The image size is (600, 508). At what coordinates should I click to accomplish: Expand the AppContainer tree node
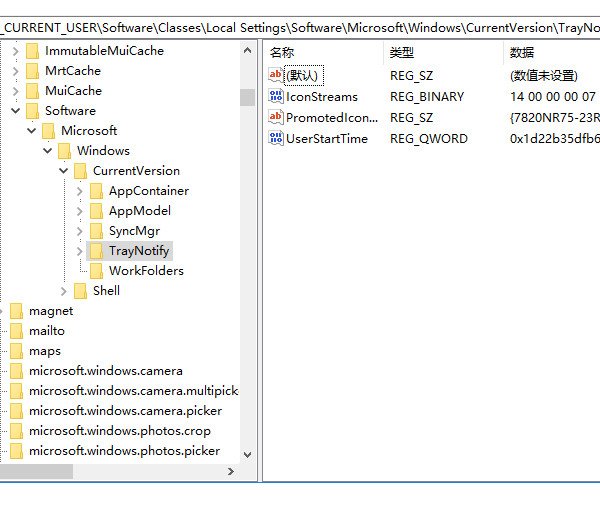[x=80, y=190]
